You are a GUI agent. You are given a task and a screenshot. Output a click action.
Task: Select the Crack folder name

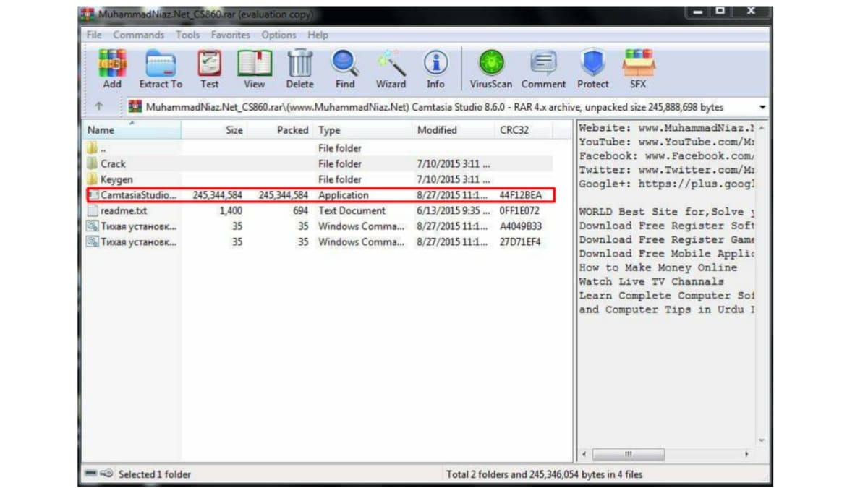(x=113, y=163)
